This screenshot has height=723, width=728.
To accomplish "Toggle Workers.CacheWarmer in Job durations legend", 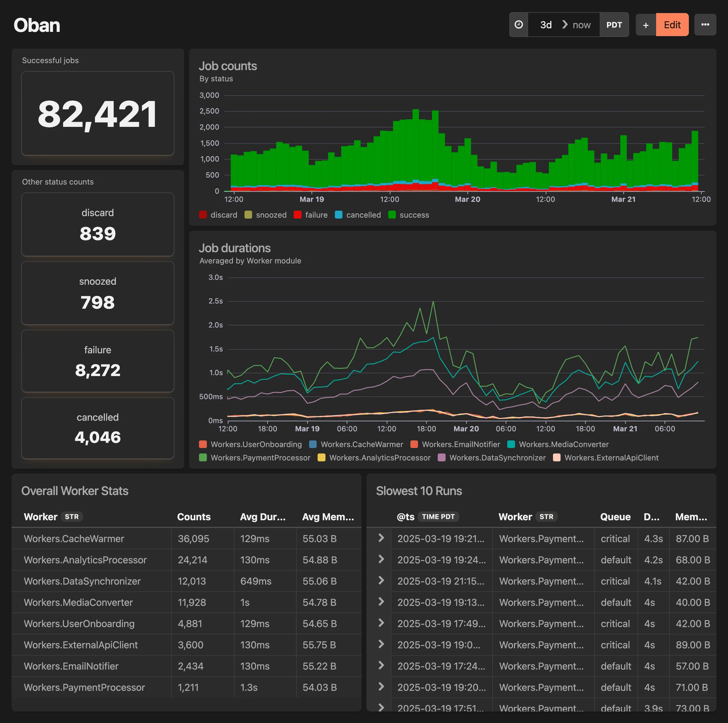I will (x=361, y=444).
